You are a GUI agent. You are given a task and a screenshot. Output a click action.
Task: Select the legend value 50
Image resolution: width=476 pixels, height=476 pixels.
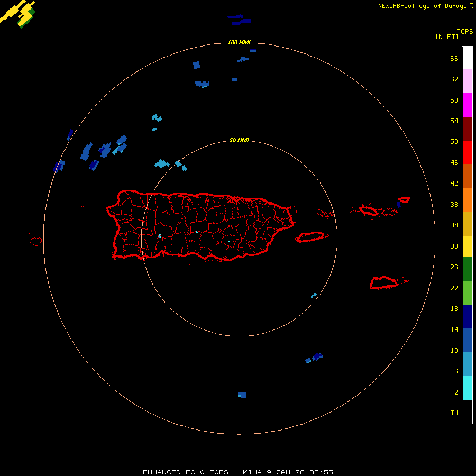[454, 141]
